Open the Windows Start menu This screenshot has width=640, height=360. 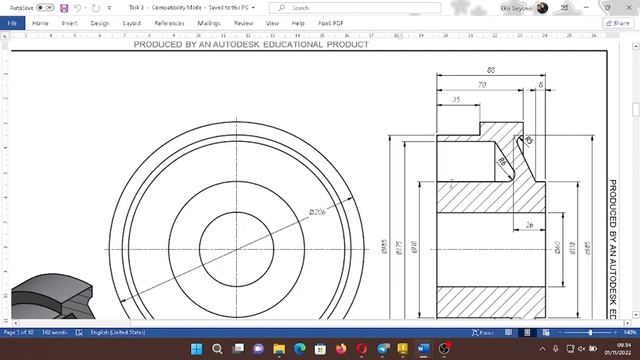coord(197,349)
